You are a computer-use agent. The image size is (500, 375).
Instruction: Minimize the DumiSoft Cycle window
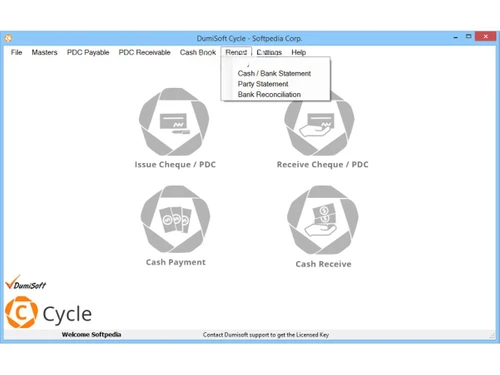point(455,37)
